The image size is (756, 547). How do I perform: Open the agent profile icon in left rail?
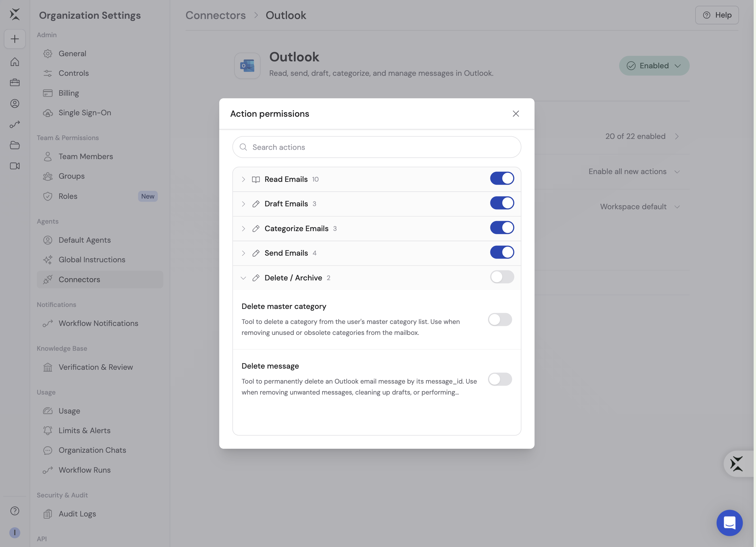click(x=15, y=104)
